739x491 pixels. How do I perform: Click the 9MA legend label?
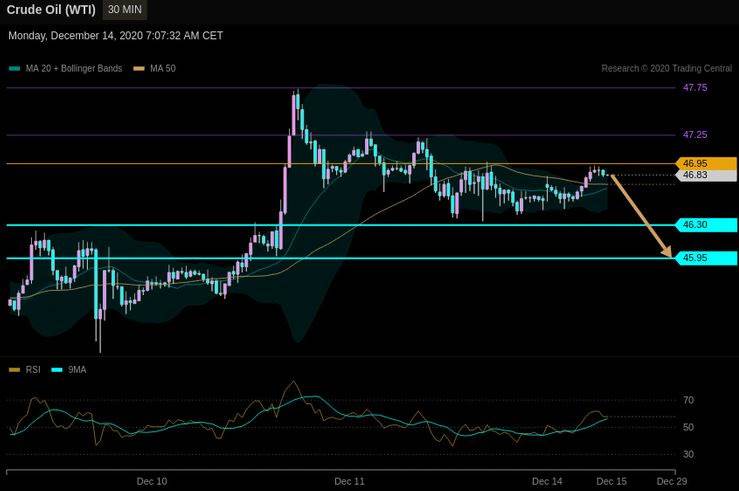[x=77, y=370]
